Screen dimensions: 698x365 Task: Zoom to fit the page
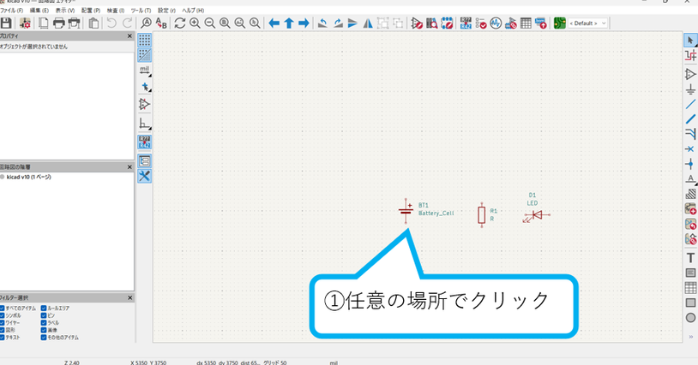[225, 23]
